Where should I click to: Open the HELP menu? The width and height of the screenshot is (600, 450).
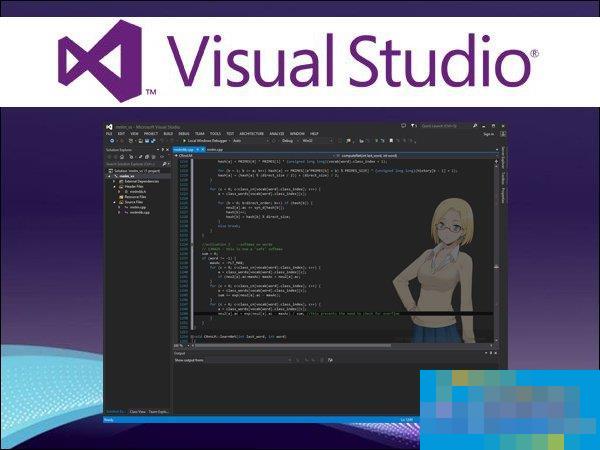[x=314, y=134]
